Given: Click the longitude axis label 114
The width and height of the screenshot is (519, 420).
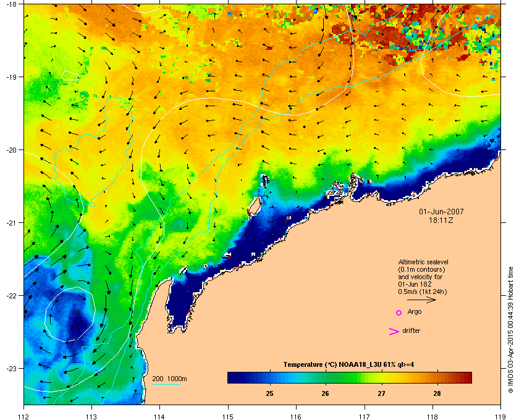Looking at the screenshot, I should [159, 416].
